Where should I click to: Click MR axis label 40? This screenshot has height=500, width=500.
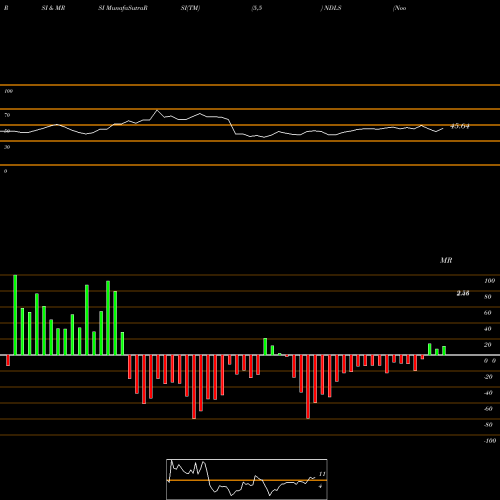pyautogui.click(x=488, y=329)
